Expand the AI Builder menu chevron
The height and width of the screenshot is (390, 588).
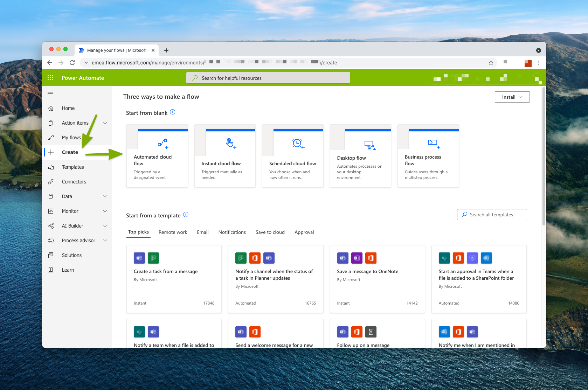105,226
